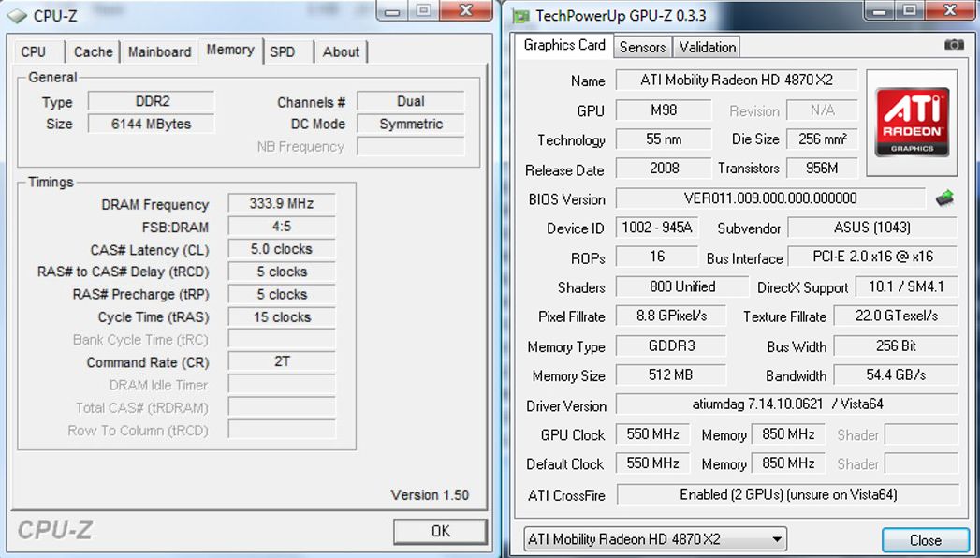
Task: Click the green BIOS save chip icon
Action: click(x=944, y=198)
